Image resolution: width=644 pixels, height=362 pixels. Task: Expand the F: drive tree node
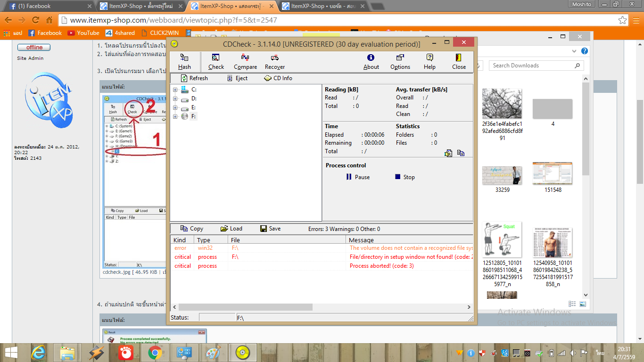(x=175, y=116)
